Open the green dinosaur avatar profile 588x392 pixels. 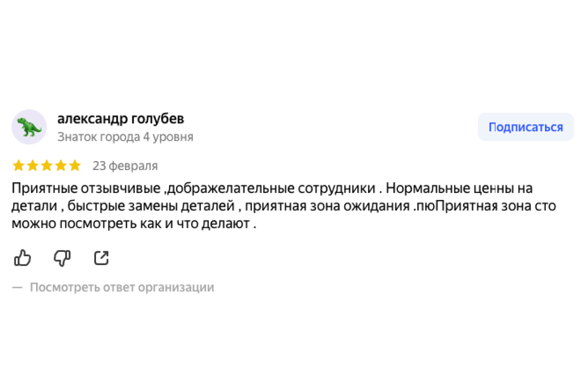tap(29, 127)
